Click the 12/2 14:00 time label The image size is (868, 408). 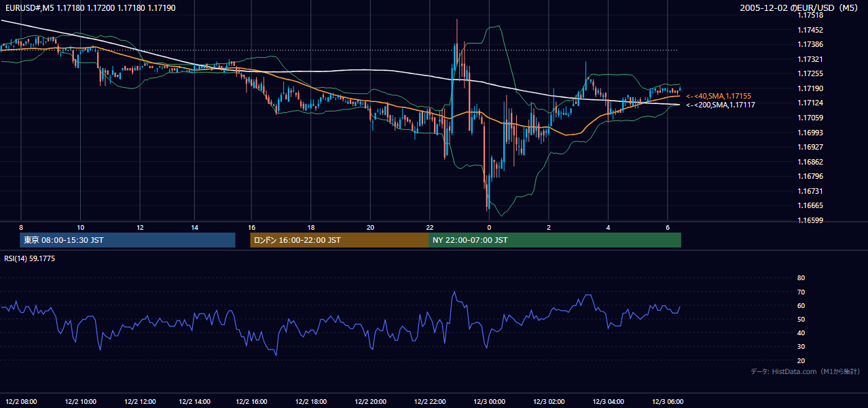(196, 401)
